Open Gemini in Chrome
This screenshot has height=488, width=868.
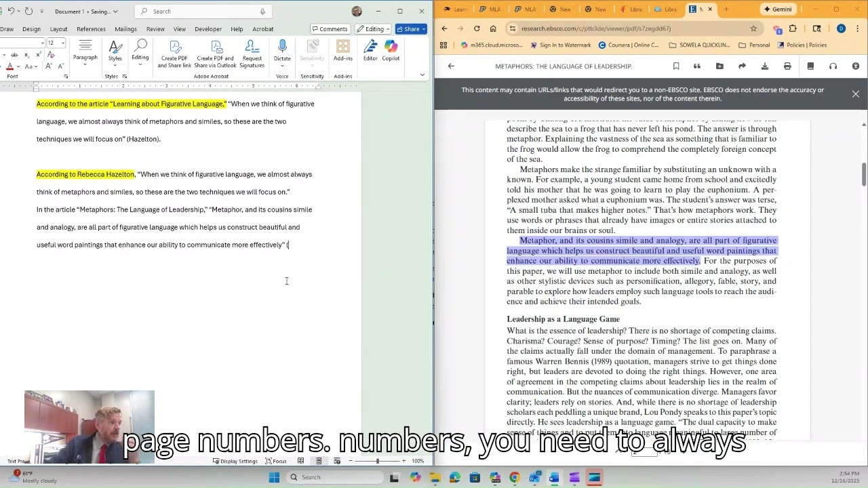[x=777, y=9]
